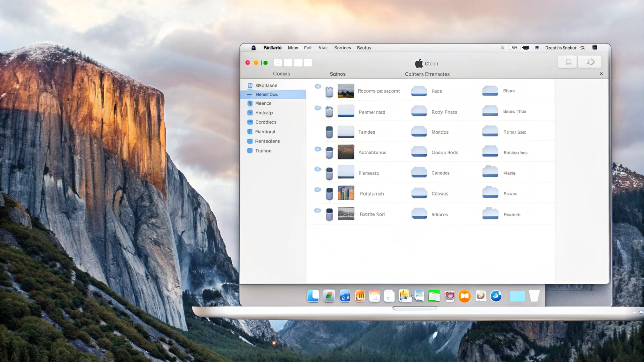Viewport: 644px width, 362px height.
Task: Close the panel with the small X
Action: click(x=601, y=74)
